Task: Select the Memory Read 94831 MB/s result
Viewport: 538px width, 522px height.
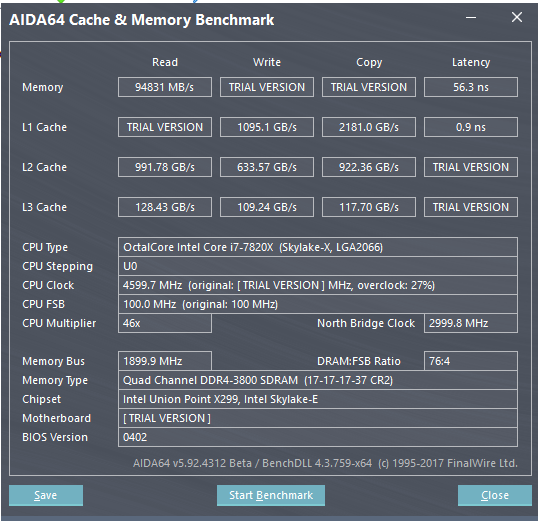Action: click(x=165, y=87)
